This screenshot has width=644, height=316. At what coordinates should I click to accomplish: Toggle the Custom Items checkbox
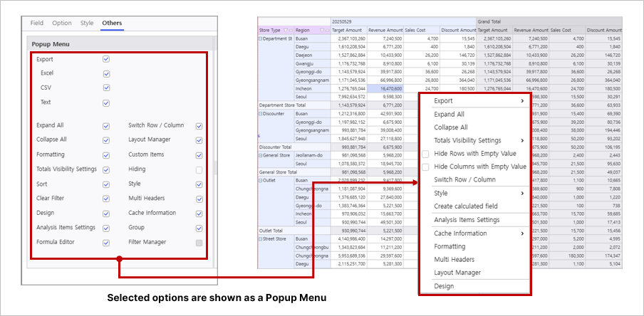click(x=199, y=155)
